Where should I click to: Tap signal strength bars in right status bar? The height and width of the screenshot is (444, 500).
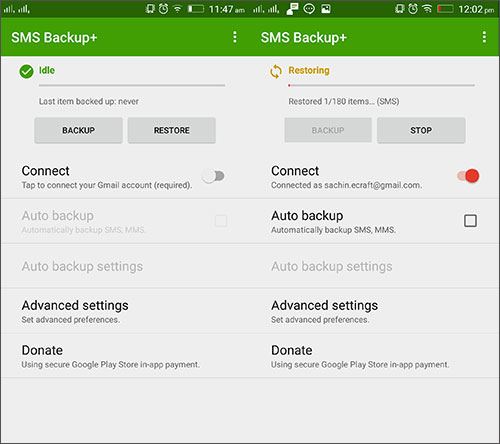266,9
